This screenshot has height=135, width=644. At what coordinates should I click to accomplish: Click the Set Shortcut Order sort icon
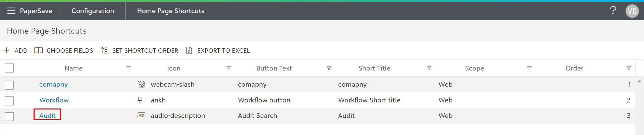coord(104,50)
